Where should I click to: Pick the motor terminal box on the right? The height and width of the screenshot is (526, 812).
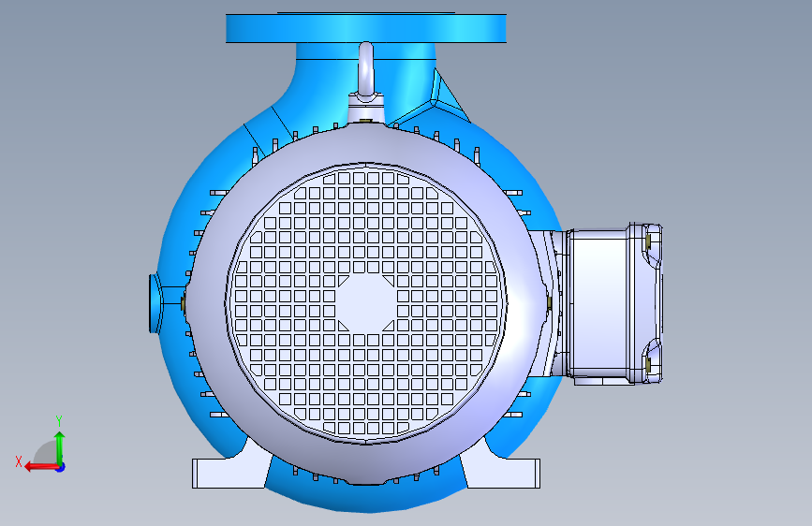pos(613,304)
